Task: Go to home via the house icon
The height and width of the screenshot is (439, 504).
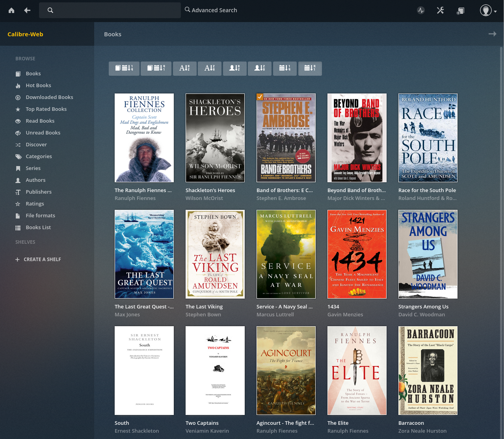Action: 11,10
